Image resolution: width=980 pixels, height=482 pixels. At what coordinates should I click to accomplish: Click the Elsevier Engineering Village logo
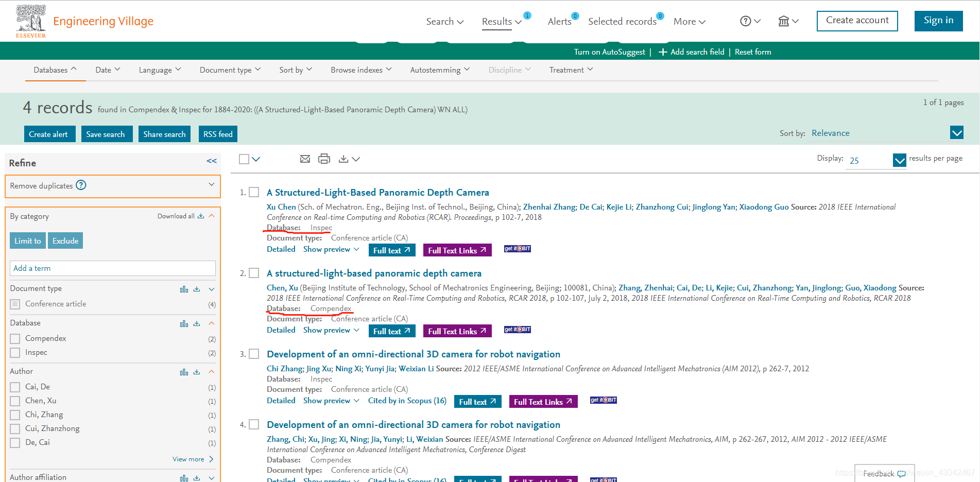tap(84, 21)
